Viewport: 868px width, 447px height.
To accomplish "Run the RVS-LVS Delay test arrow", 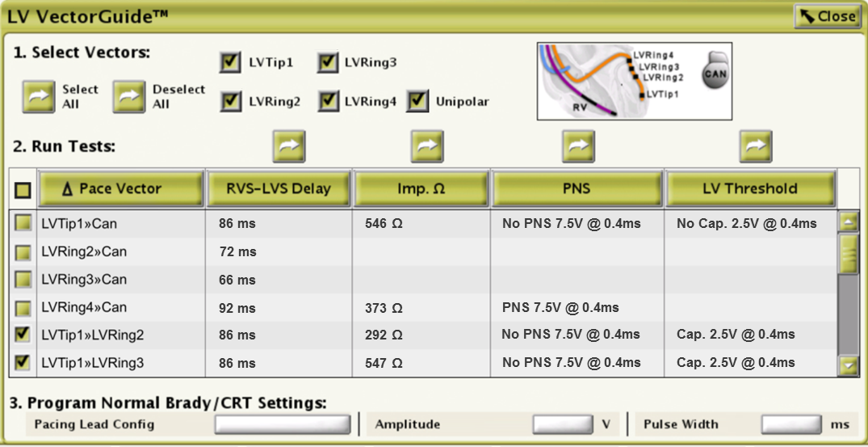I will click(289, 146).
